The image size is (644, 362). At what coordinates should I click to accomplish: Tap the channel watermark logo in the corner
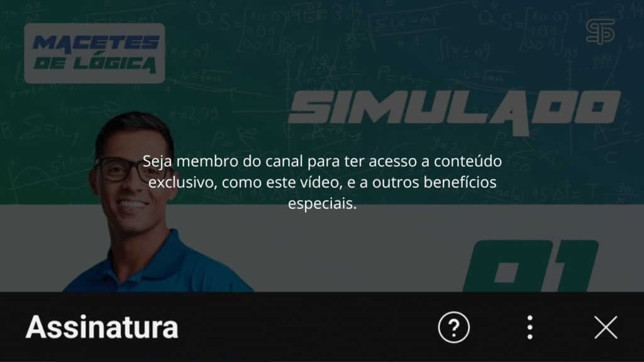point(600,31)
